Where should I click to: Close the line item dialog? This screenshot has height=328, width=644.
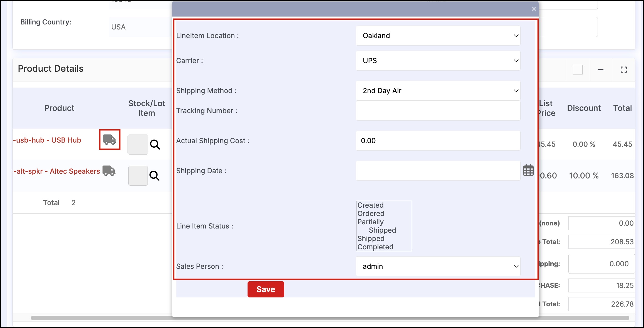click(x=534, y=9)
